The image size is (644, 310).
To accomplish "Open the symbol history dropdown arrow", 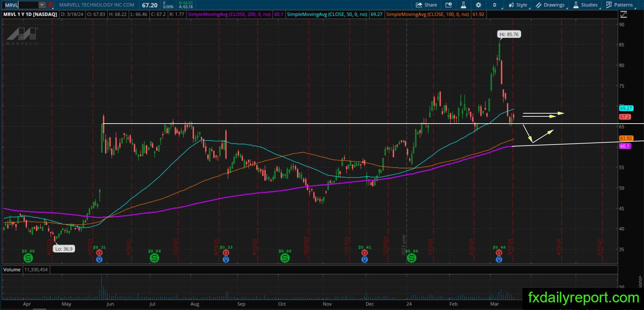I will 42,5.
